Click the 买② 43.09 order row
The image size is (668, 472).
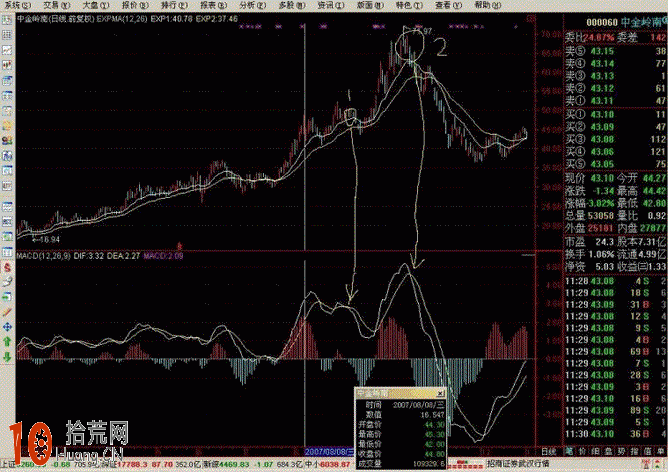pyautogui.click(x=616, y=127)
